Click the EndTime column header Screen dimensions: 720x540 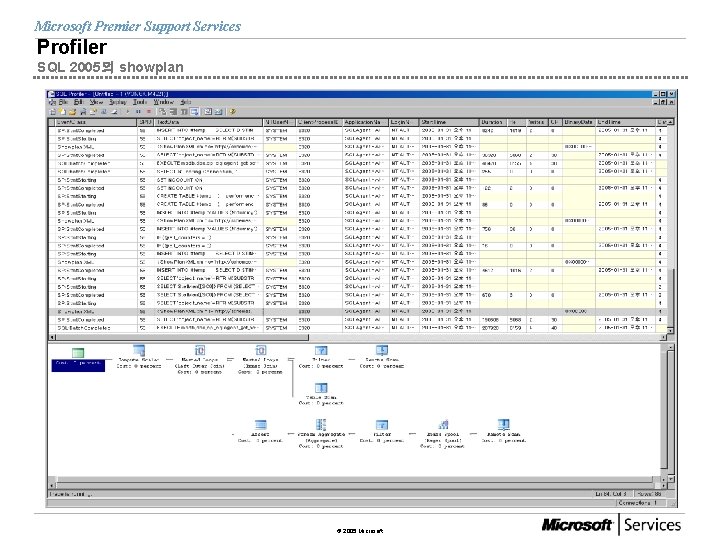pos(625,122)
